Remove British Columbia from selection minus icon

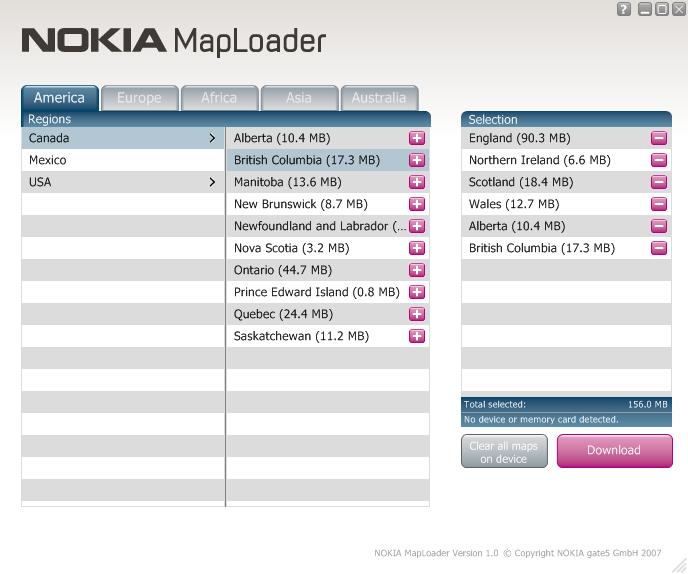[659, 248]
